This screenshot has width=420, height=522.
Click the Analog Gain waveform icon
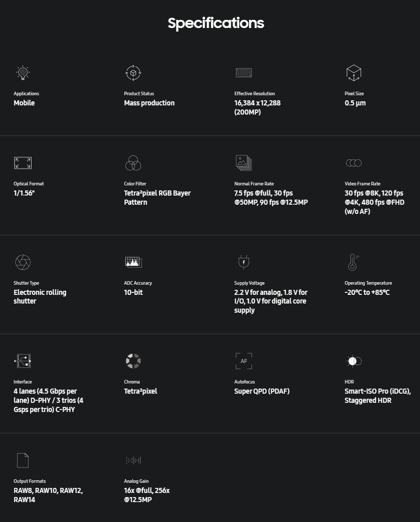pyautogui.click(x=133, y=460)
